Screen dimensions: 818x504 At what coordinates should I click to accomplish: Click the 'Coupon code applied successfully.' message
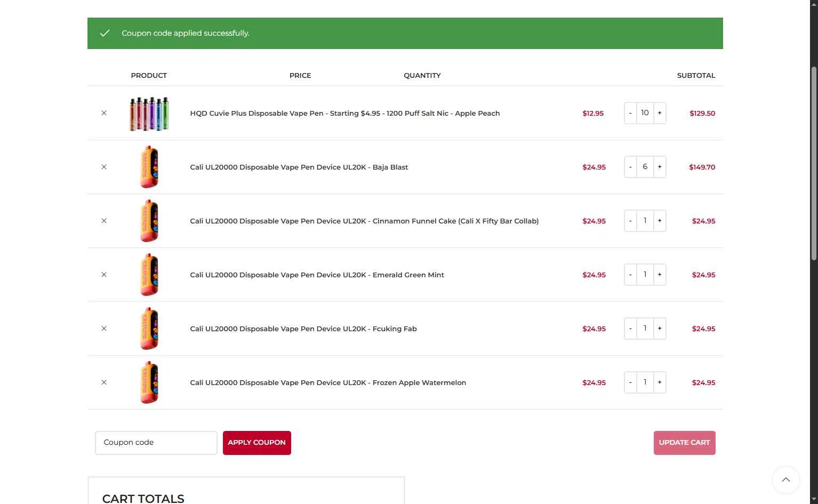[186, 33]
